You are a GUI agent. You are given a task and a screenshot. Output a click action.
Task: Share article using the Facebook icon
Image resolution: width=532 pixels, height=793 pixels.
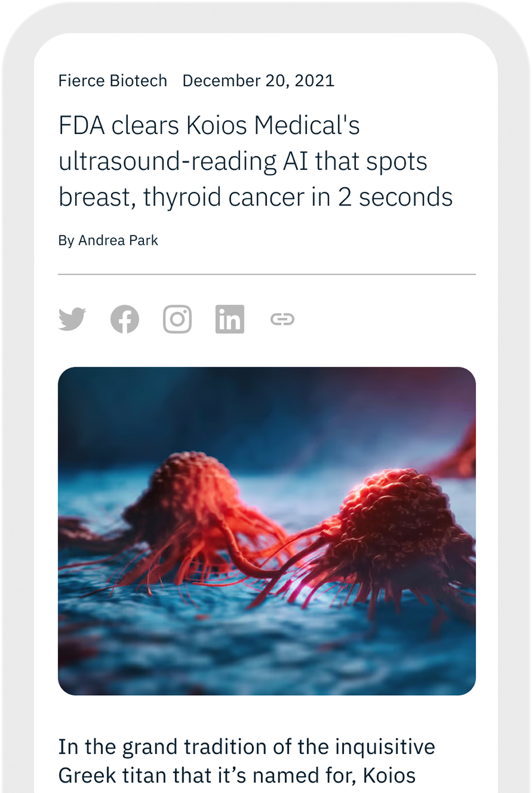[x=125, y=319]
